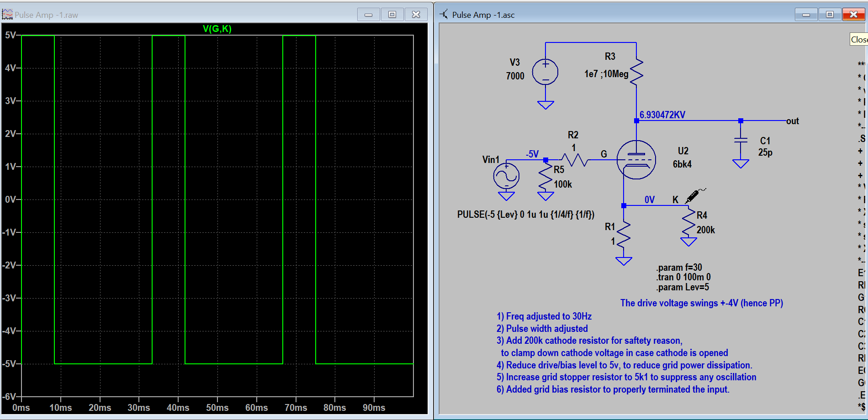Select the R3 10Meg resistor symbol

pyautogui.click(x=636, y=71)
